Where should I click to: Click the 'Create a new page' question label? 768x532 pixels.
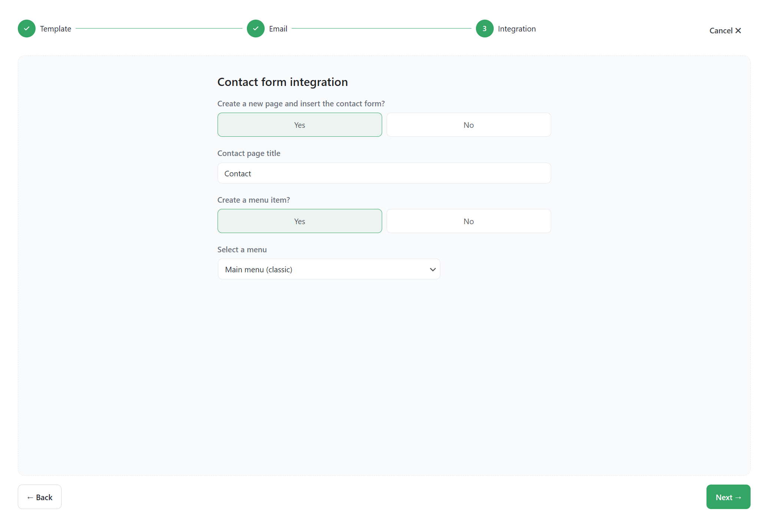click(301, 104)
